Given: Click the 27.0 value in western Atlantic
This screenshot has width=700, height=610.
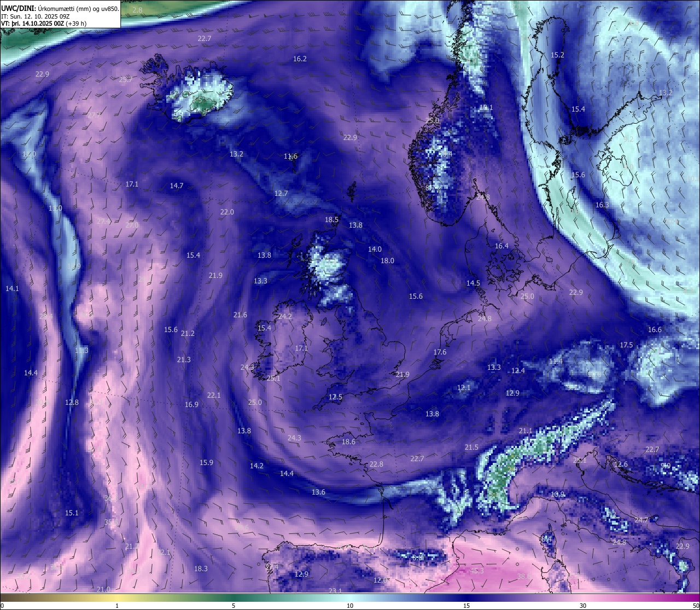Looking at the screenshot, I should click(132, 225).
